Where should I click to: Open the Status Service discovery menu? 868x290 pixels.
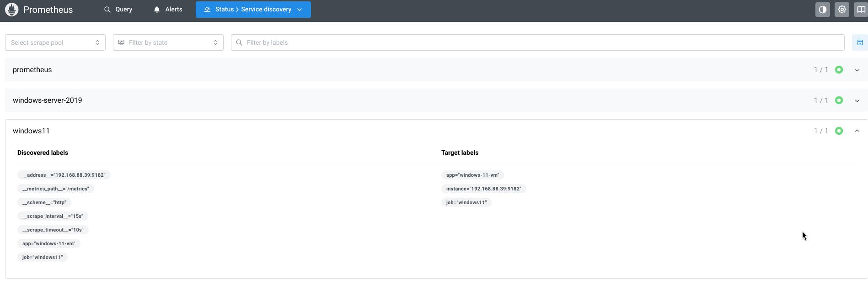coord(253,10)
